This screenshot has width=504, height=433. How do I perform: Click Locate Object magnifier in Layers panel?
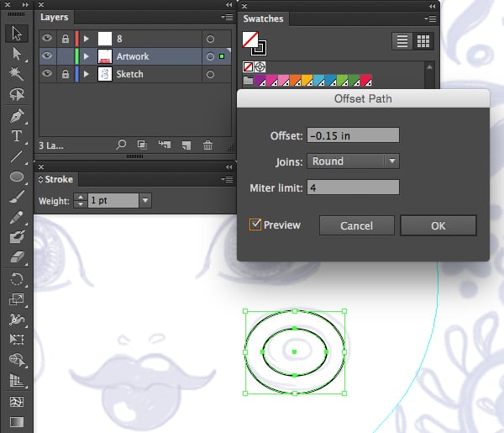[x=121, y=145]
